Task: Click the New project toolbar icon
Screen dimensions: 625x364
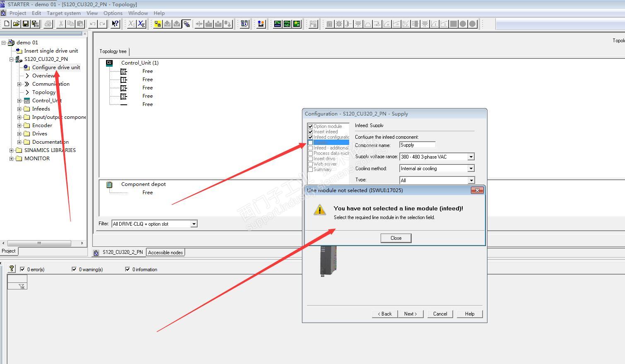Action: 7,24
